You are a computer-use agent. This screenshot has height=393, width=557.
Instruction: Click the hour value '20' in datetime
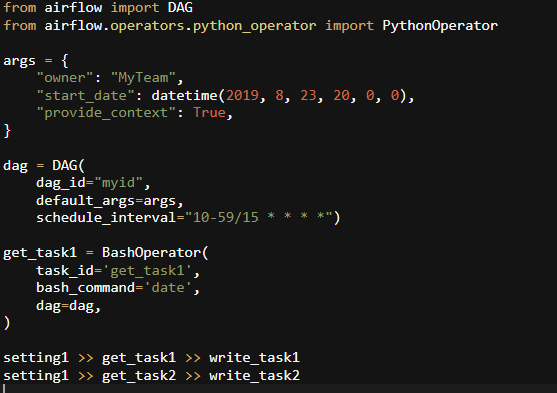[341, 96]
